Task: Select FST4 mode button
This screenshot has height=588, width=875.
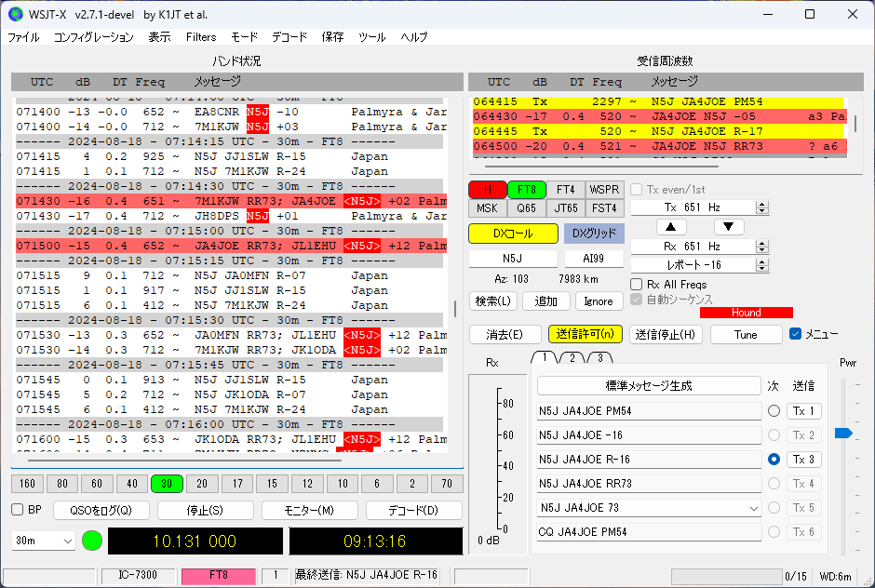Action: (604, 208)
